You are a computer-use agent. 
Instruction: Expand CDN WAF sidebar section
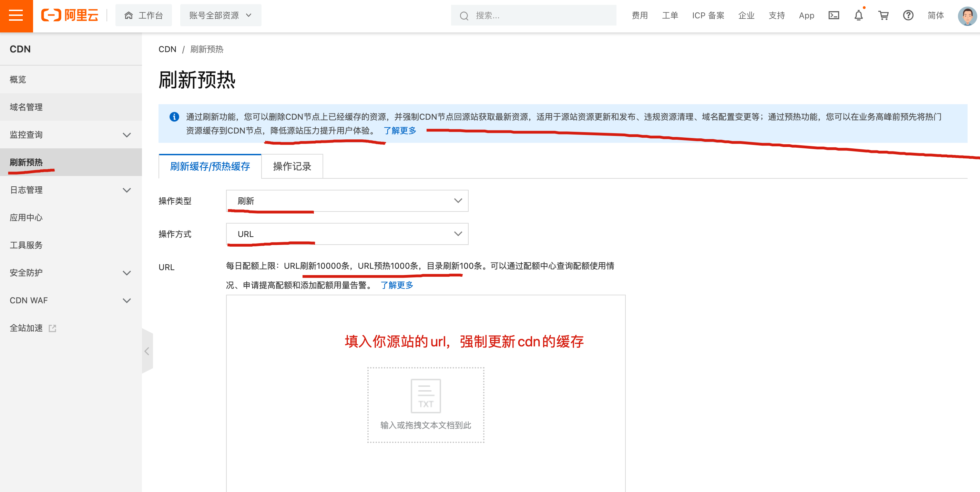[x=71, y=301]
